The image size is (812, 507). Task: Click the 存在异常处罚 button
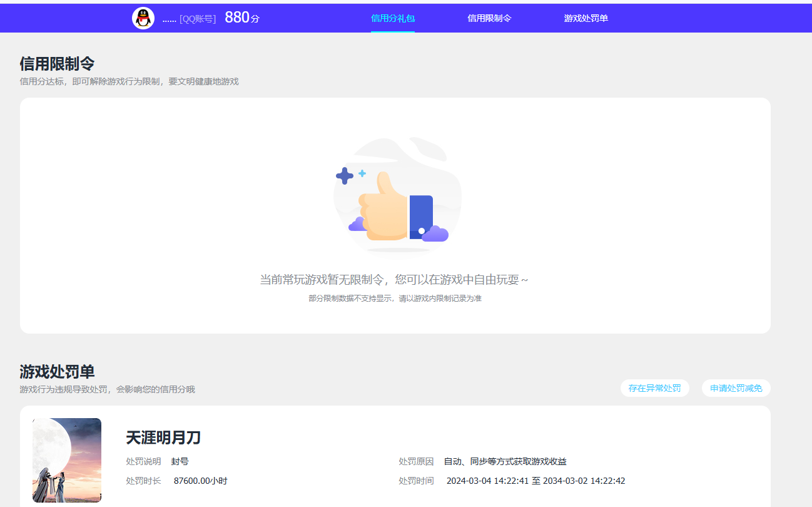(x=654, y=388)
